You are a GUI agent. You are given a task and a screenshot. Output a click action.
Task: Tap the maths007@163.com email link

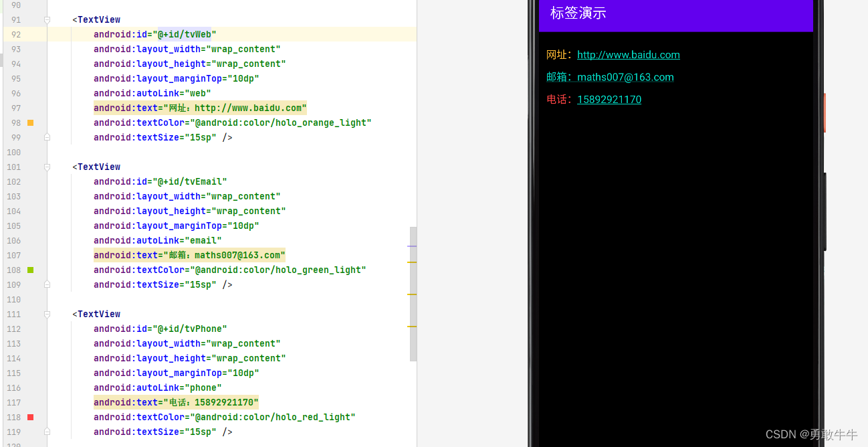click(x=625, y=77)
